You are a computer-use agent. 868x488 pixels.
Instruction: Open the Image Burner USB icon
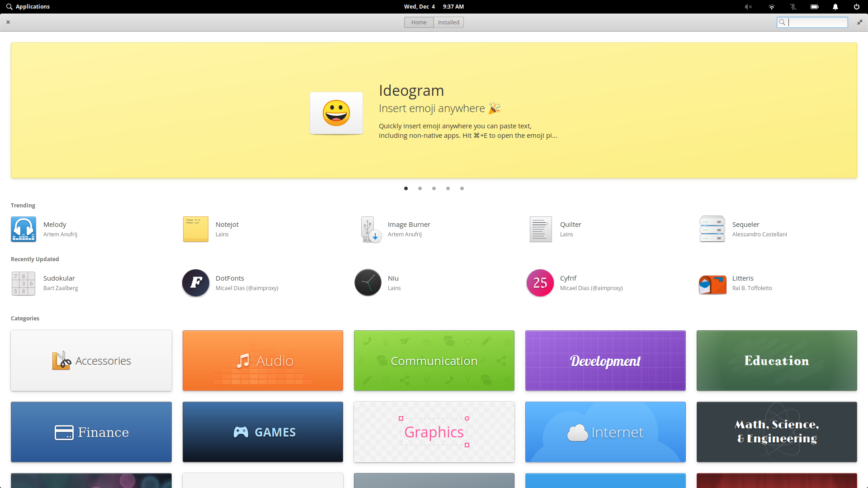(x=371, y=229)
